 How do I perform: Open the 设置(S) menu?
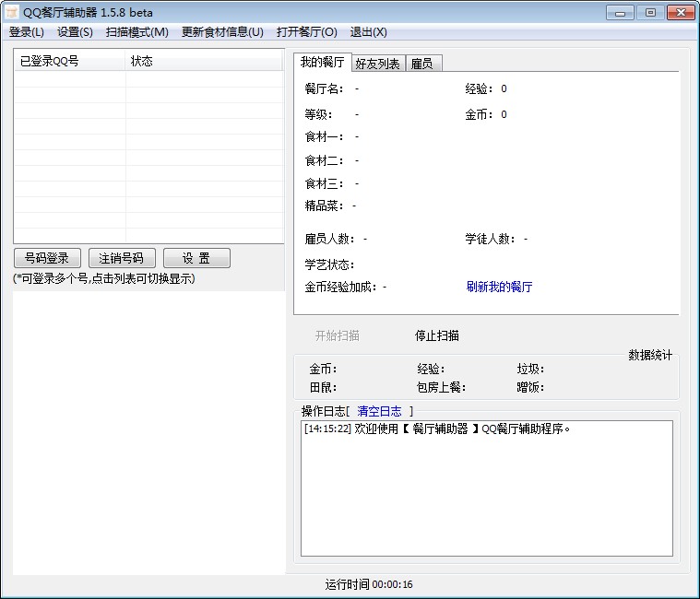75,32
